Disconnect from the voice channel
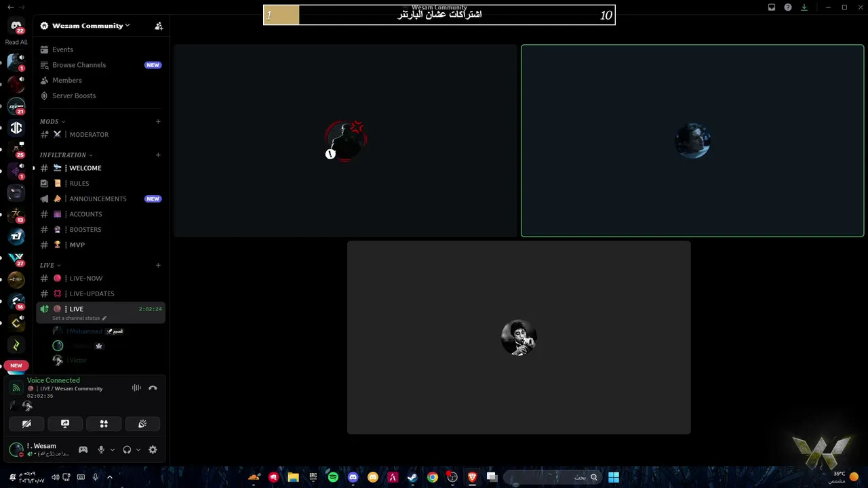This screenshot has height=488, width=868. [x=153, y=388]
